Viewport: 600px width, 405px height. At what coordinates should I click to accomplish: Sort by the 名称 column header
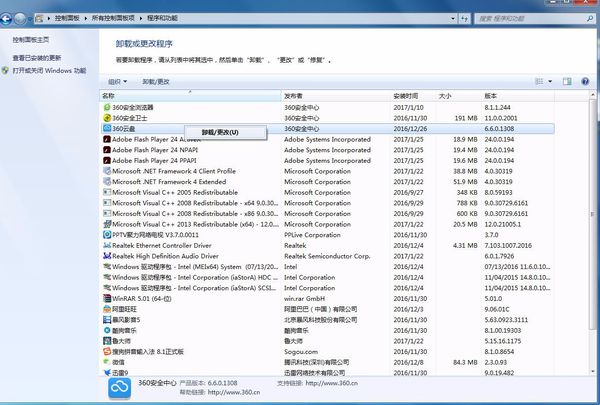click(191, 96)
